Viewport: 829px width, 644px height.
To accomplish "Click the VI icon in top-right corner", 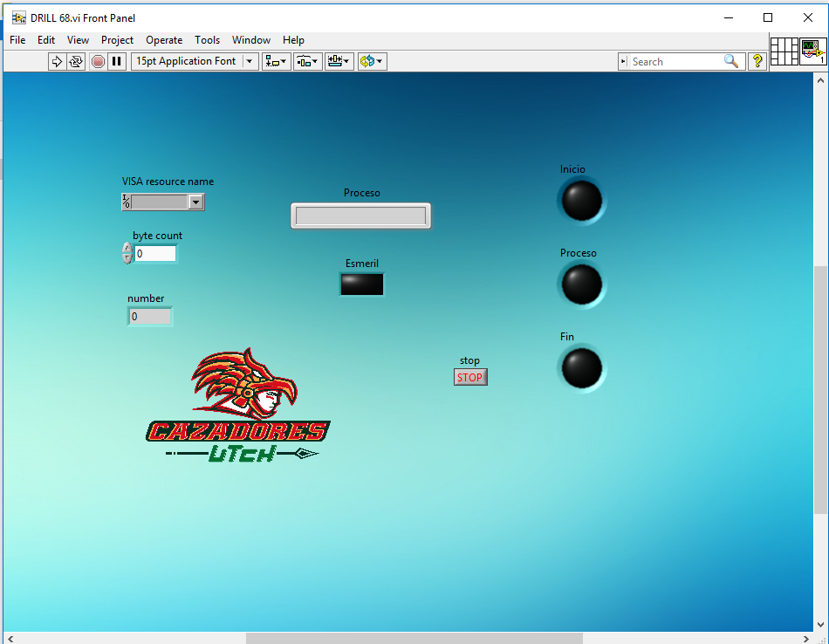I will (x=812, y=51).
